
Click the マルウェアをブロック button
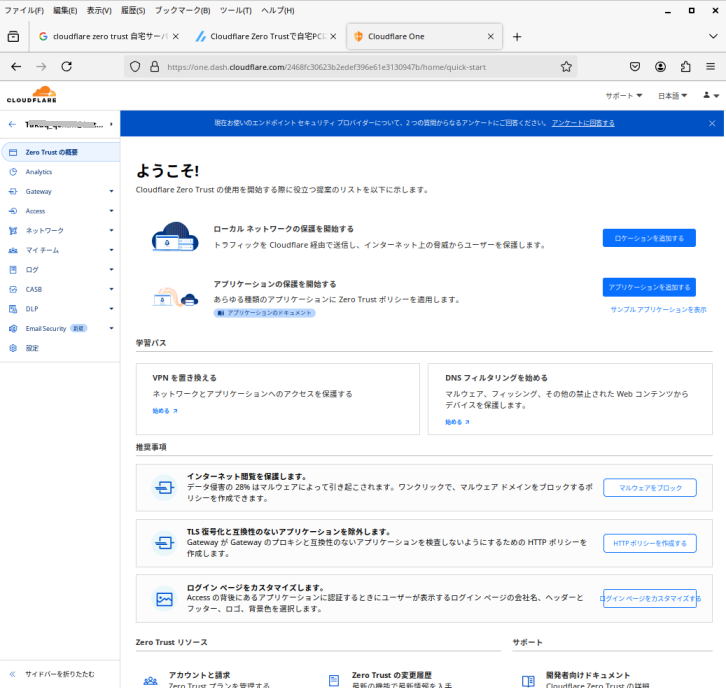pyautogui.click(x=650, y=488)
